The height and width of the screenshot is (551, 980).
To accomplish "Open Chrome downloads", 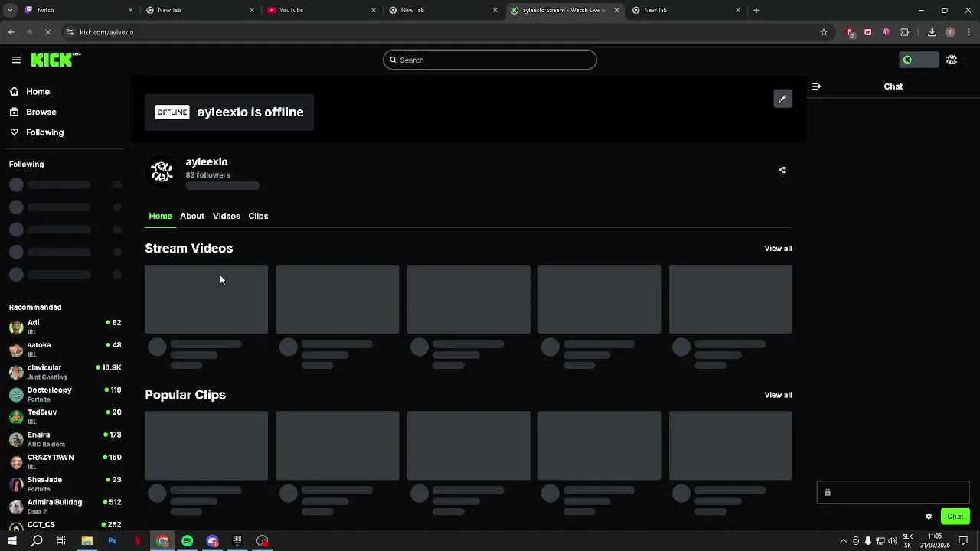I will point(932,32).
